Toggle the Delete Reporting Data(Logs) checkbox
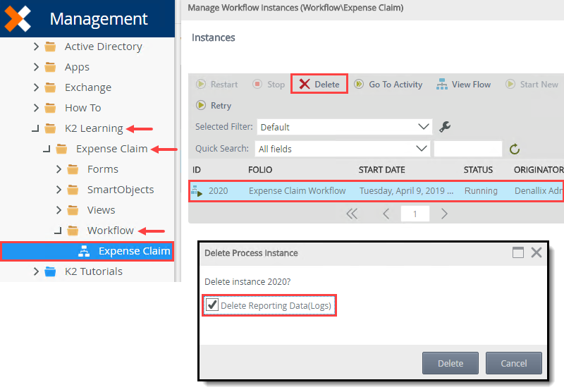The height and width of the screenshot is (392, 564). point(212,305)
